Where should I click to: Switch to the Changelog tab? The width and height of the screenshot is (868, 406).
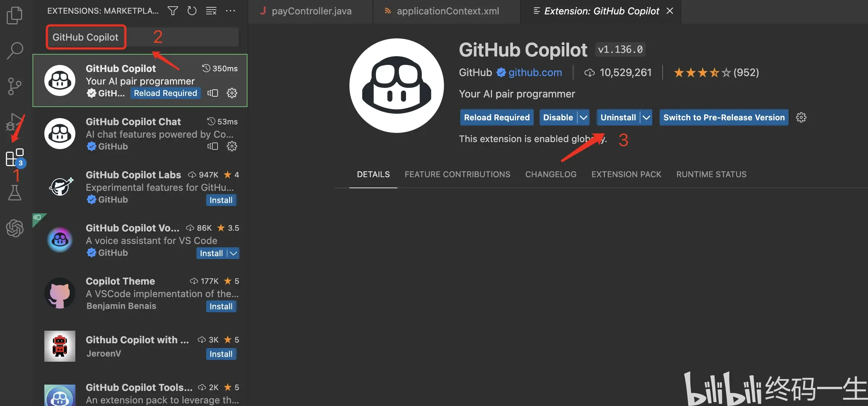point(551,174)
